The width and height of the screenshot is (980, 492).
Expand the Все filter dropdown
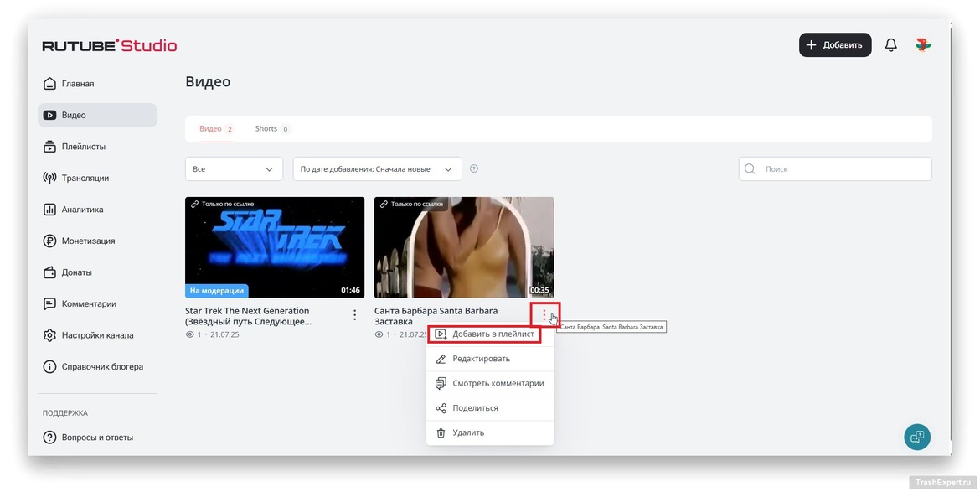tap(234, 169)
